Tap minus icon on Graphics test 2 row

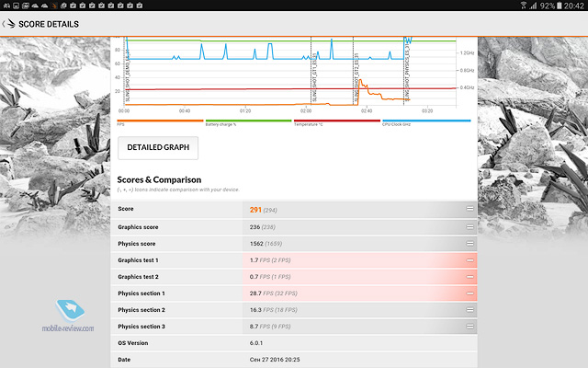point(469,277)
